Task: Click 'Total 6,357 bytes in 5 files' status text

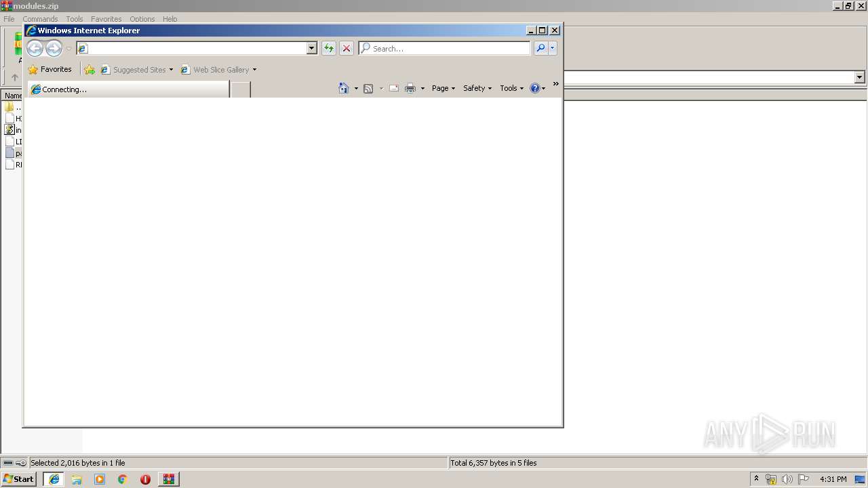Action: [x=494, y=463]
